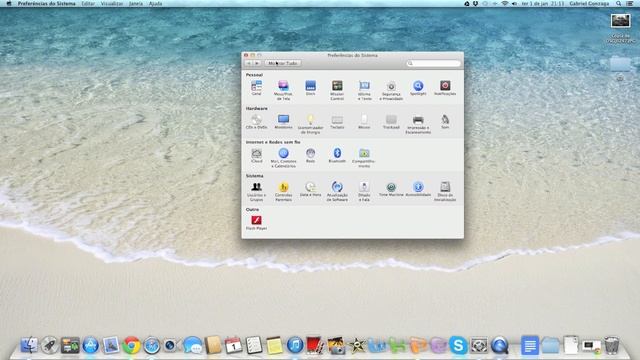Image resolution: width=640 pixels, height=360 pixels.
Task: Open Compartilhamento preferences pane
Action: pos(364,158)
